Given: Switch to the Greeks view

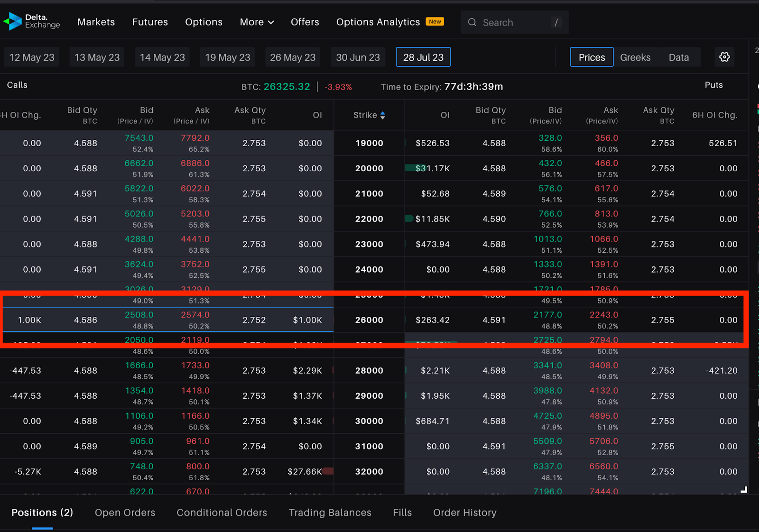Looking at the screenshot, I should (x=635, y=57).
